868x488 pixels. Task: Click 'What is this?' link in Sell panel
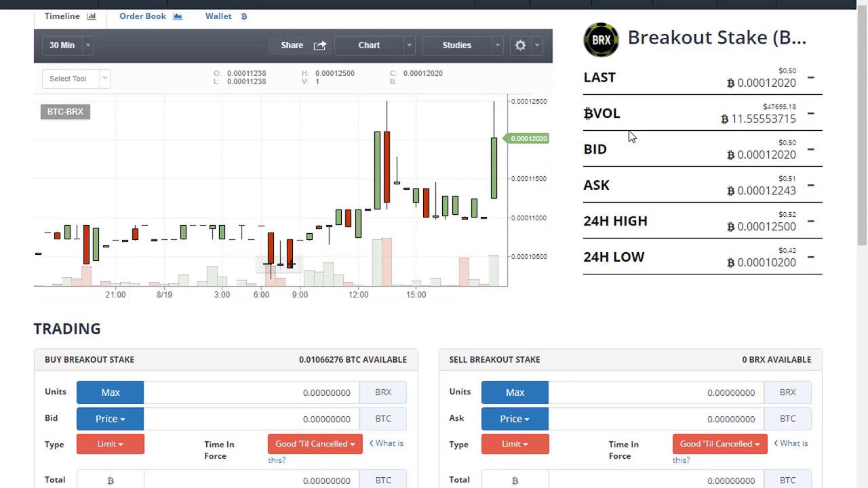point(791,443)
